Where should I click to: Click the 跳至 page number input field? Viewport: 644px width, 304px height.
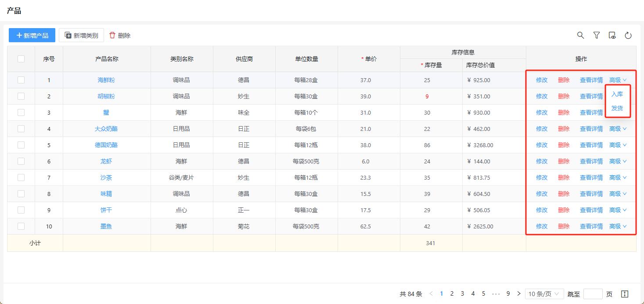pyautogui.click(x=593, y=294)
